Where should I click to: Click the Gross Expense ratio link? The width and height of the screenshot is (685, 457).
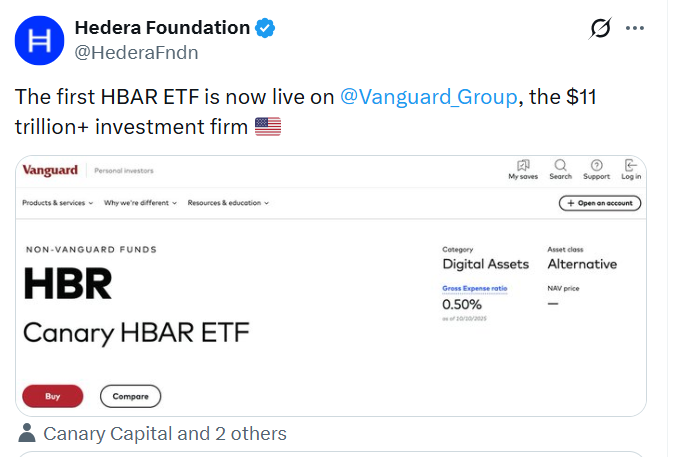(475, 288)
